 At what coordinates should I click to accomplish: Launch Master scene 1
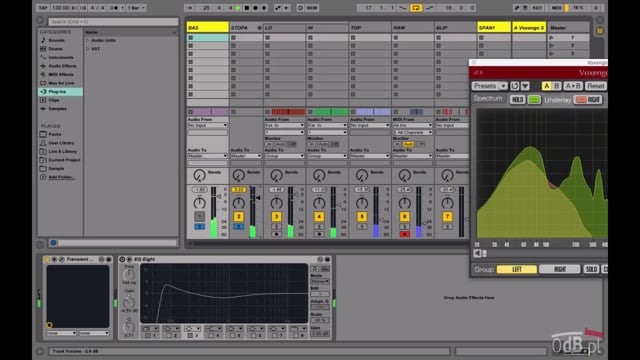click(x=551, y=38)
